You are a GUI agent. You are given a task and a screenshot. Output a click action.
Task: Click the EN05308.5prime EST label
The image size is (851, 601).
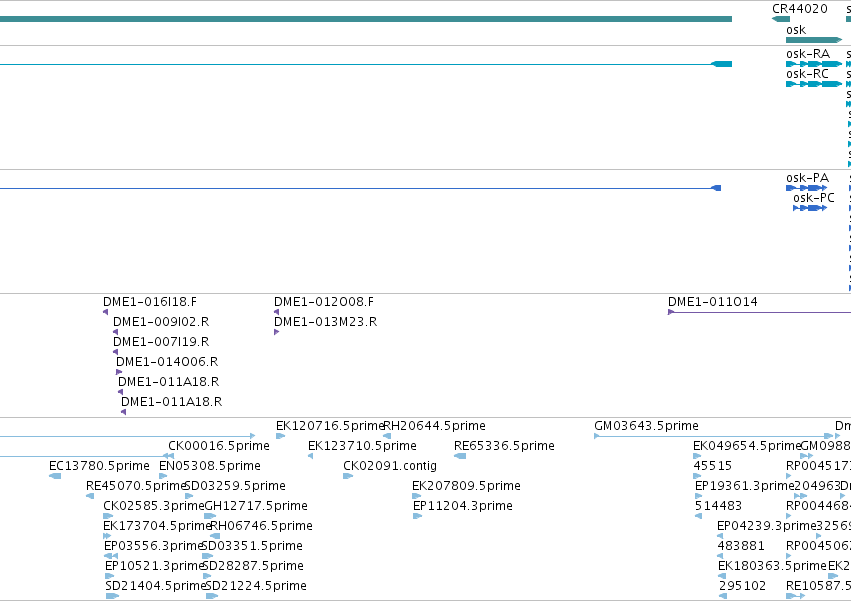209,466
